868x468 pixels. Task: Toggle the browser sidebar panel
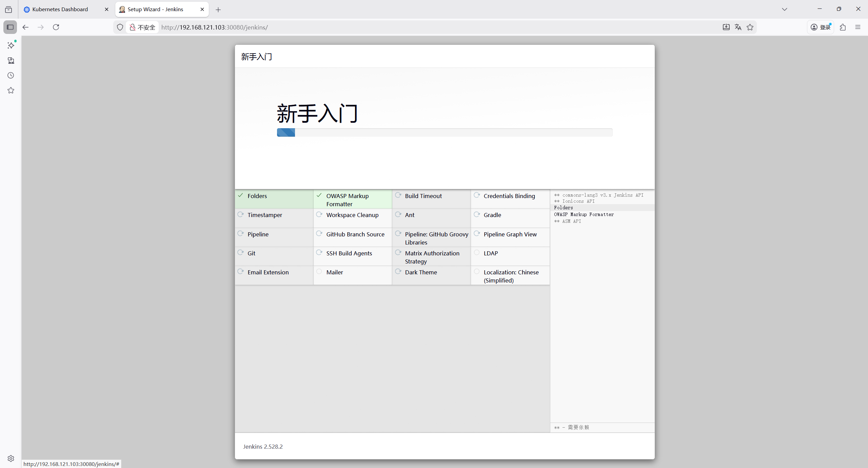10,27
